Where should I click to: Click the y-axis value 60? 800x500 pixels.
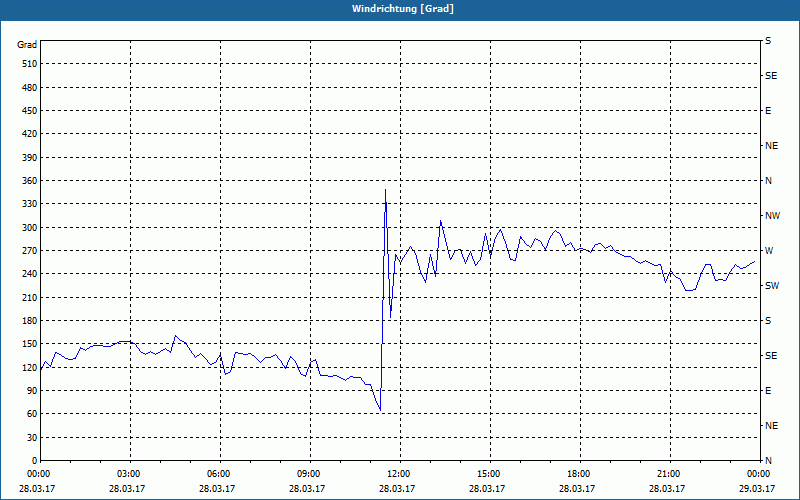(32, 414)
